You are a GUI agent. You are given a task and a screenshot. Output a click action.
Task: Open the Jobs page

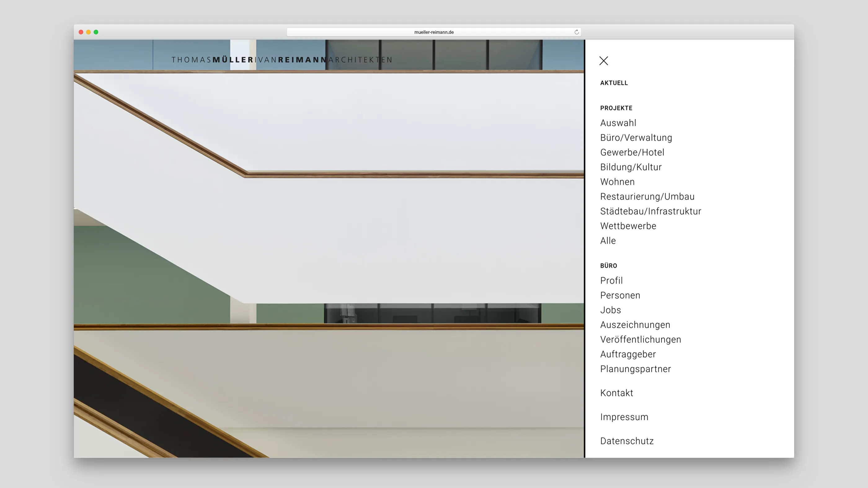coord(611,310)
